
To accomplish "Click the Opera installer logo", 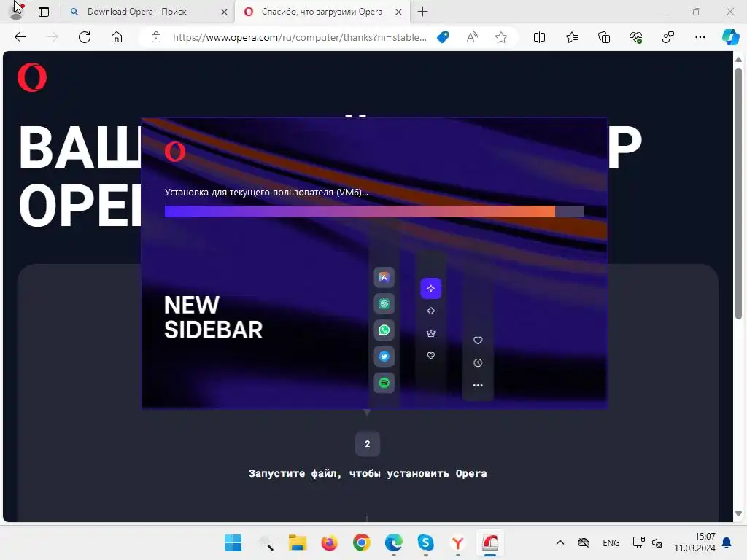I will [175, 152].
